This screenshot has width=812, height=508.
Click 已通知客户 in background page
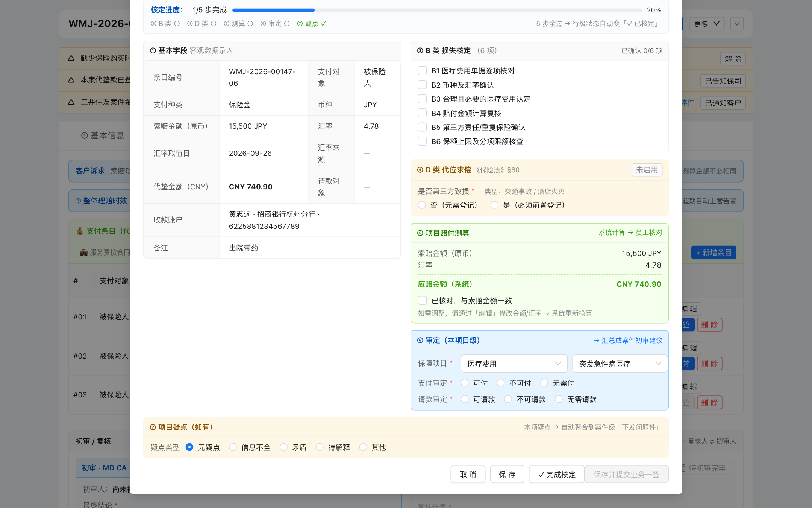(x=723, y=103)
